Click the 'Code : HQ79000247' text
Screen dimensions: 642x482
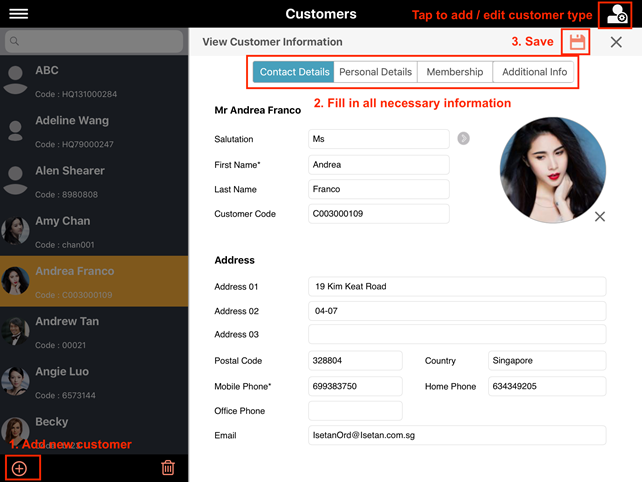click(75, 145)
